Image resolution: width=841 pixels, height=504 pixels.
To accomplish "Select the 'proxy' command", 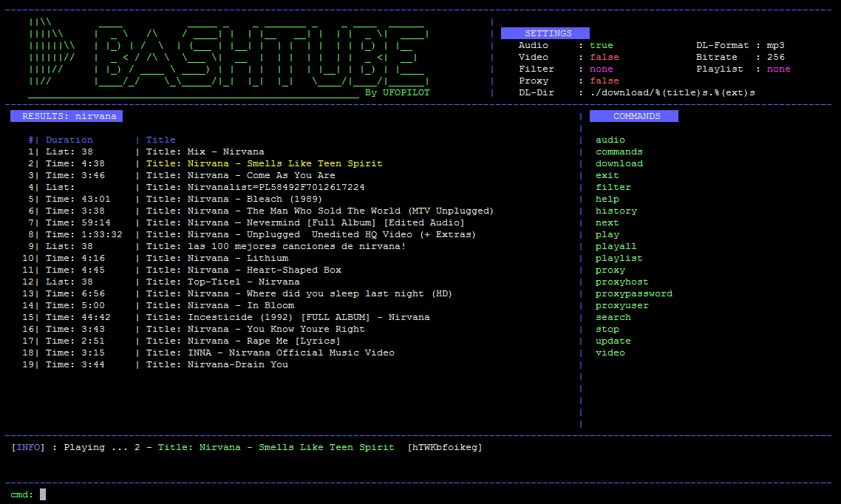I will 610,270.
